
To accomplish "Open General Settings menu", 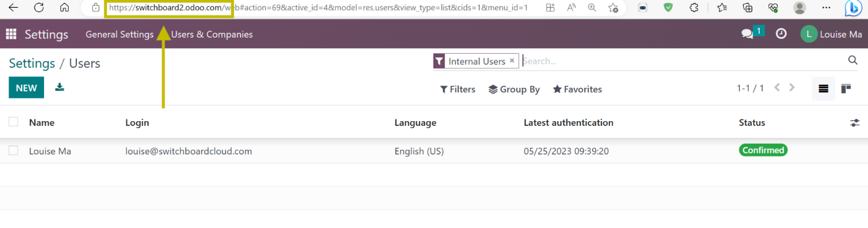I will pos(119,34).
